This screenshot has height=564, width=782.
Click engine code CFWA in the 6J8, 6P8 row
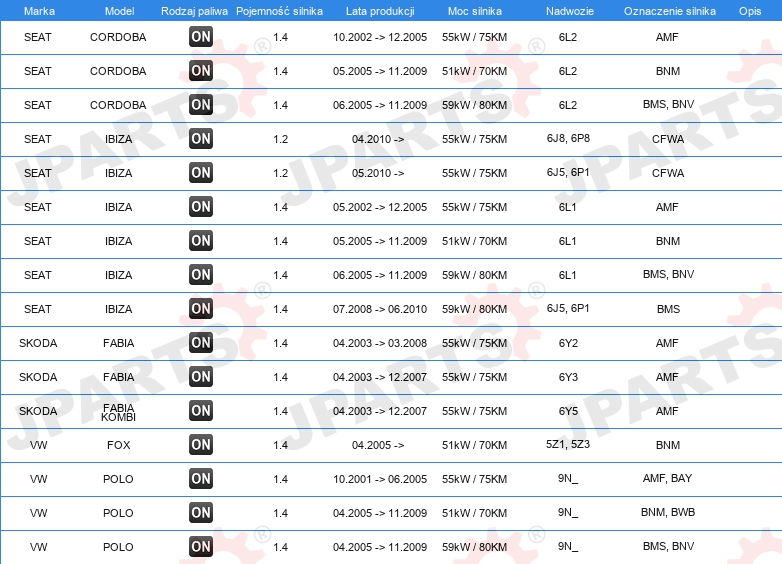point(668,139)
